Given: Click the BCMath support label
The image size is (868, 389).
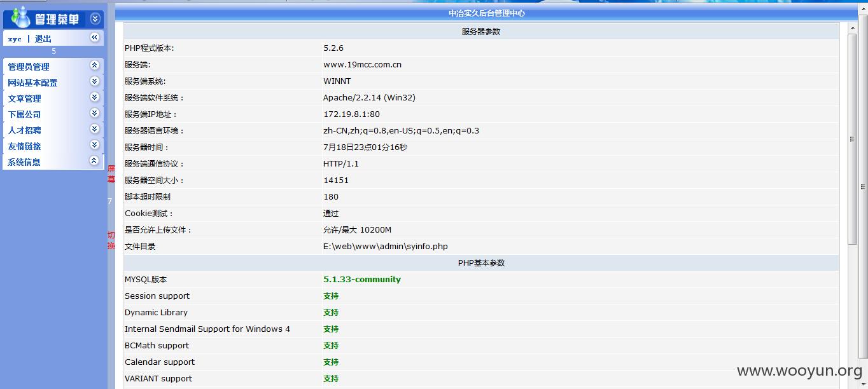Looking at the screenshot, I should (x=157, y=346).
